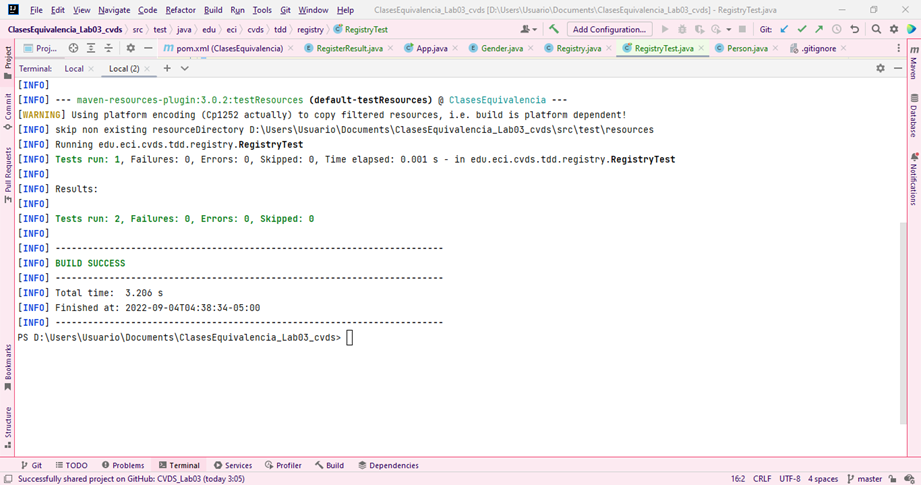Hide the Terminal panel
Screen dimensions: 921x485
click(898, 69)
